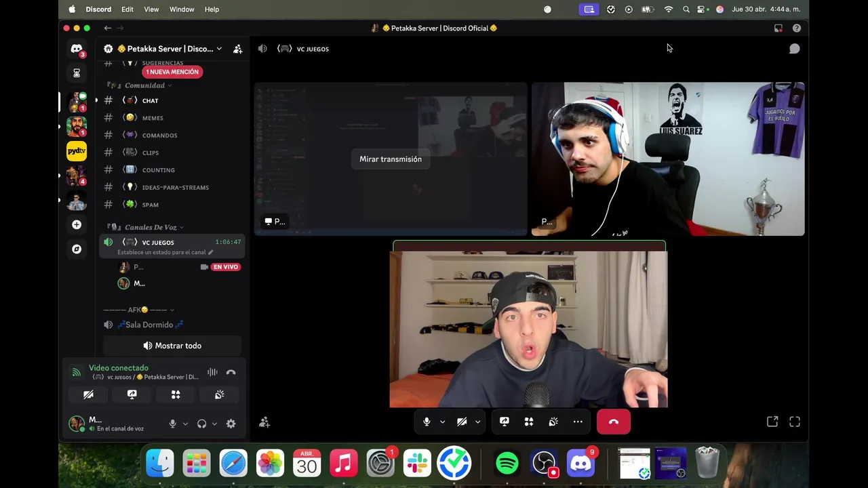Open chat bubble icon in call header

coord(794,49)
